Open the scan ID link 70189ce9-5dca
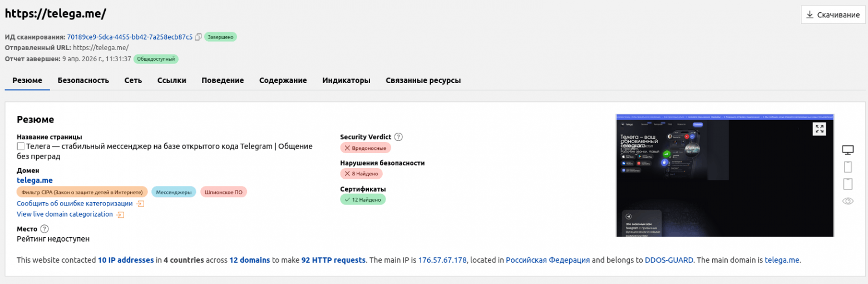Screen dimensions: 868x284 pos(130,37)
